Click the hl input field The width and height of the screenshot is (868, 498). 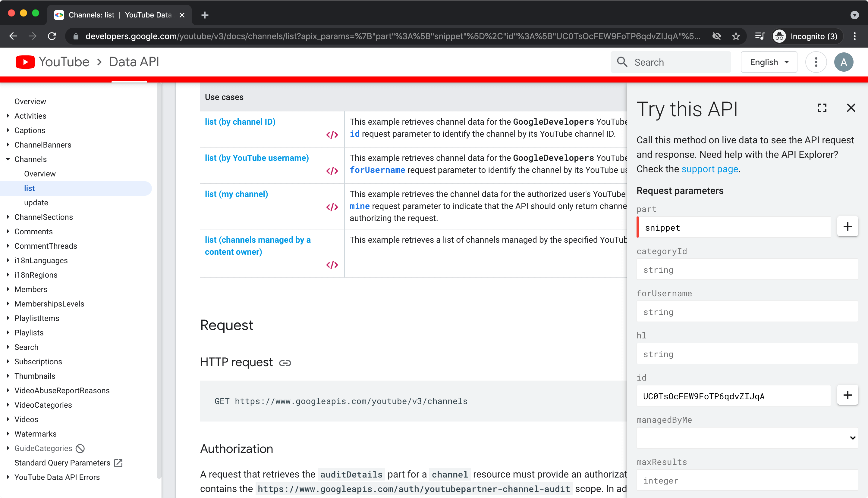click(747, 353)
